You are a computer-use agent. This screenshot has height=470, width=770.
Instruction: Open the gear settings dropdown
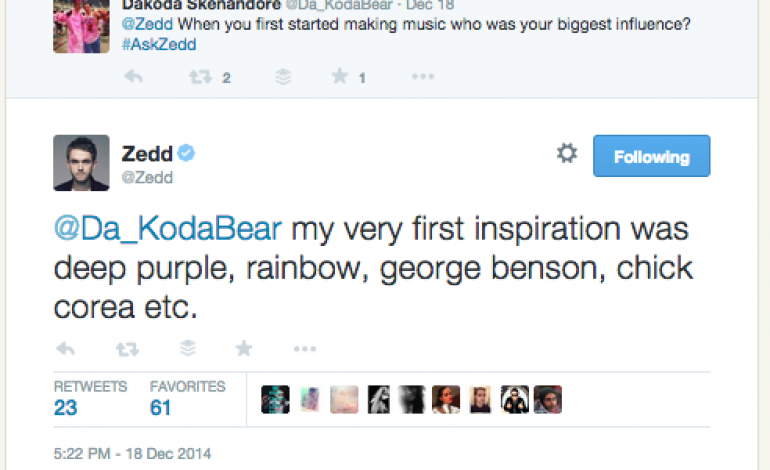(x=567, y=153)
